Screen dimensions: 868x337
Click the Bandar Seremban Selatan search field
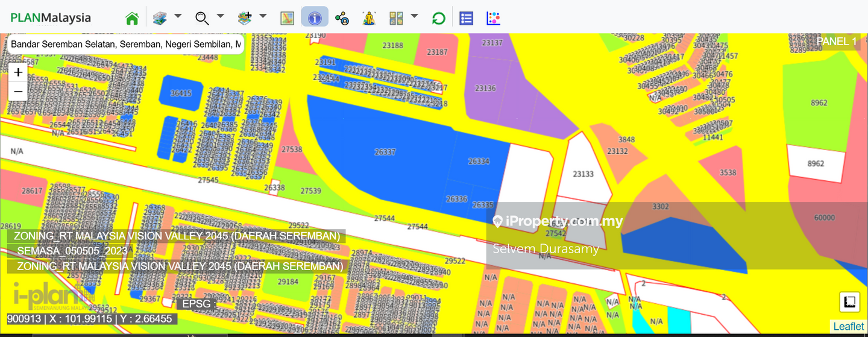[125, 45]
